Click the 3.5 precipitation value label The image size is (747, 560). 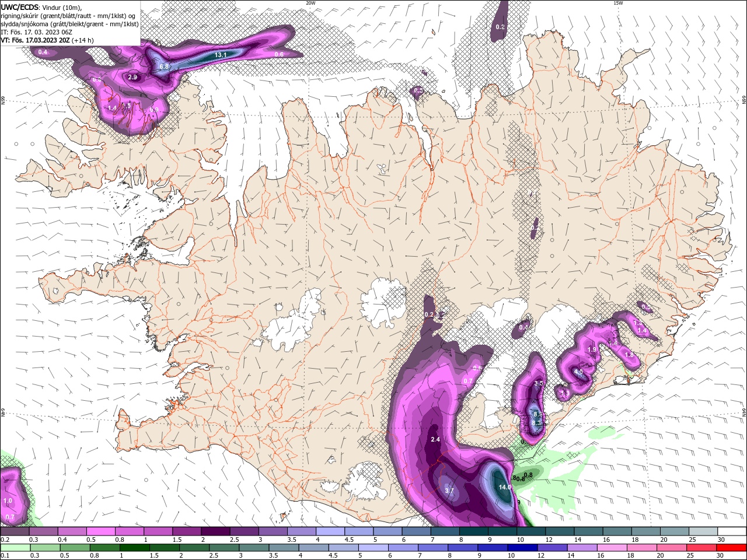539,383
